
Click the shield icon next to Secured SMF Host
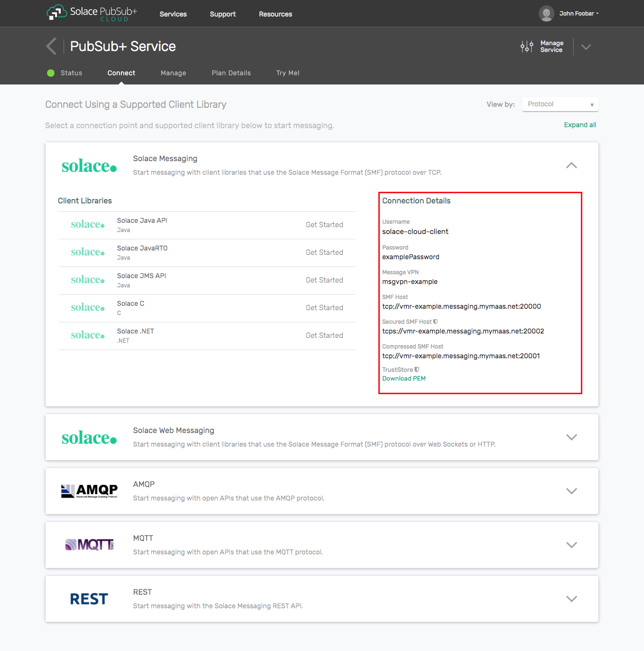point(436,322)
